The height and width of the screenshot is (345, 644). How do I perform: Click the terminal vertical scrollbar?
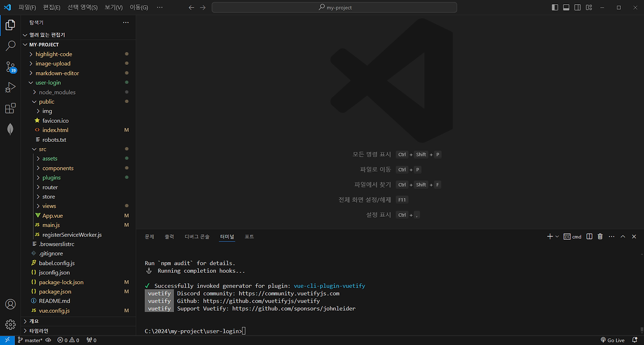point(641,330)
